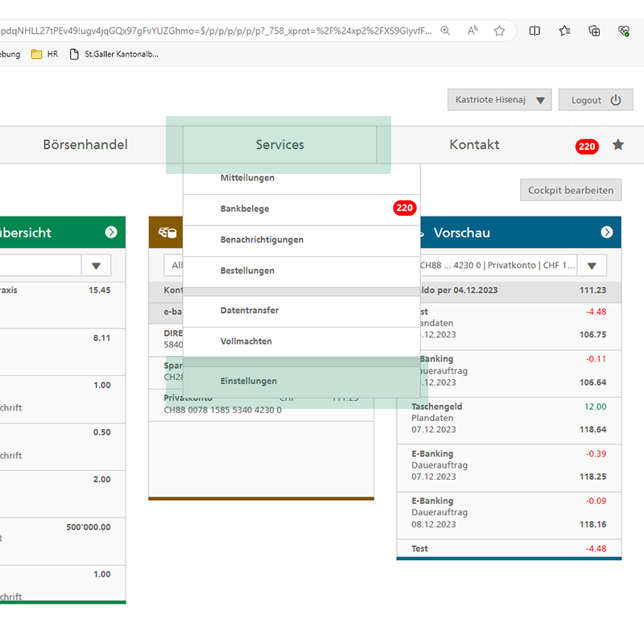The width and height of the screenshot is (644, 644).
Task: Click the Logout button
Action: [596, 100]
